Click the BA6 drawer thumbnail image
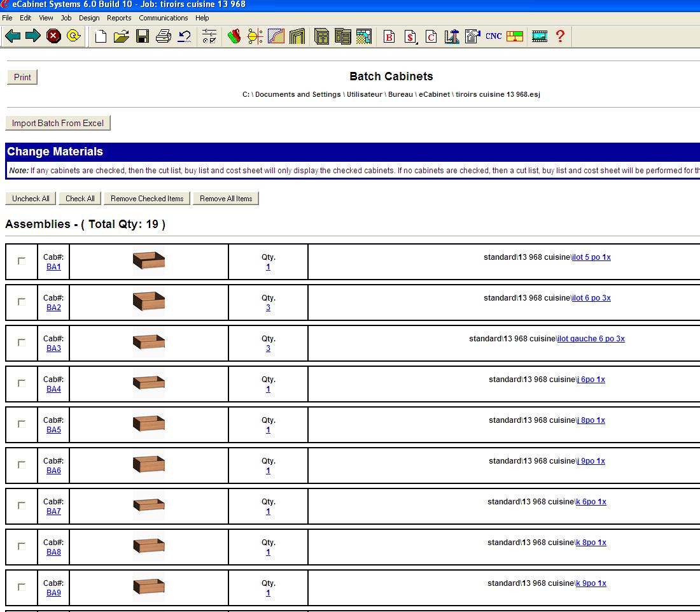The width and height of the screenshot is (700, 612). click(149, 464)
